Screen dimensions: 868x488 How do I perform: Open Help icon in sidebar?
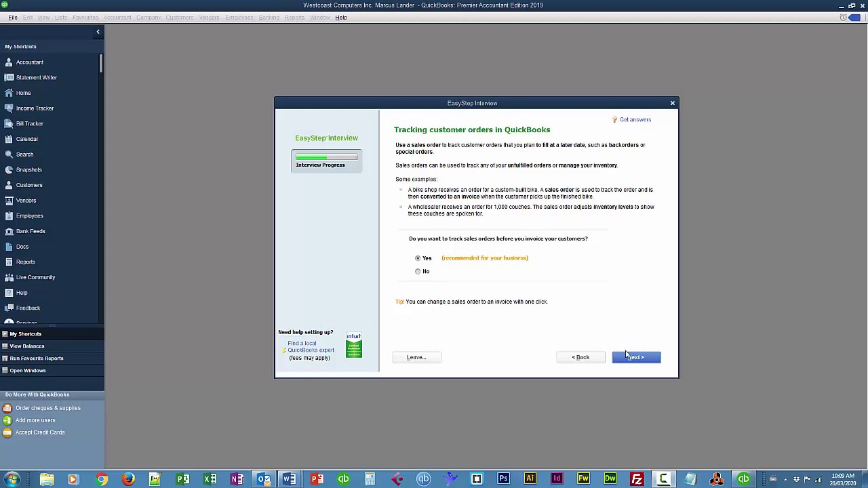pos(8,293)
